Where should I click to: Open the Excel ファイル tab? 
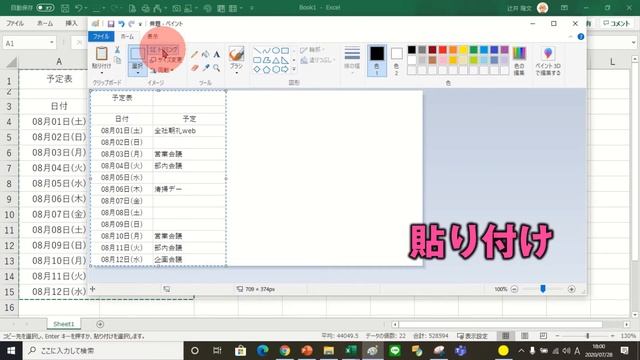15,23
